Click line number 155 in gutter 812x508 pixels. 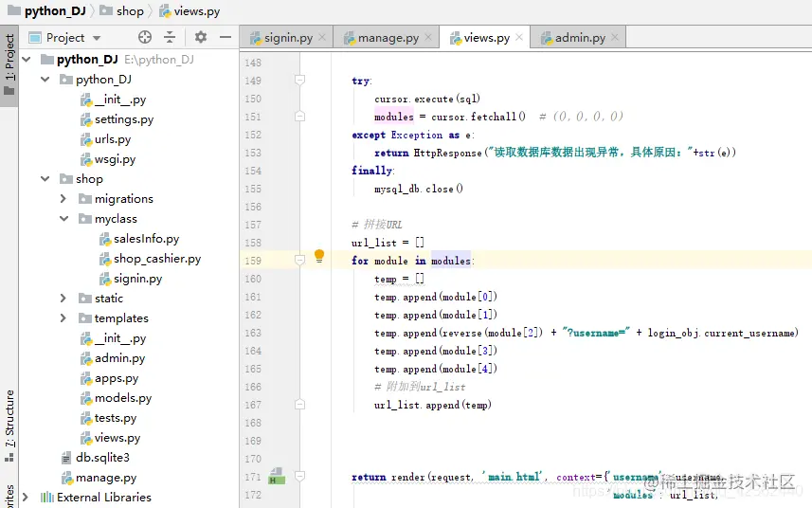point(253,189)
